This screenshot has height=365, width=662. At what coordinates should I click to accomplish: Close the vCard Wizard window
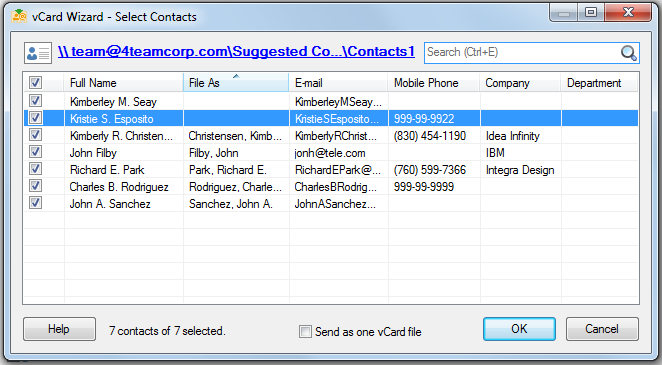pyautogui.click(x=628, y=12)
